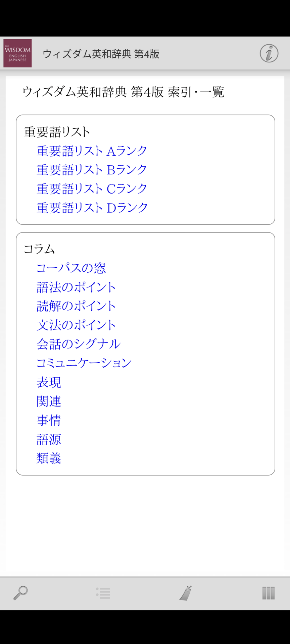Open the 関連 column list
Image resolution: width=290 pixels, height=644 pixels.
(x=49, y=401)
